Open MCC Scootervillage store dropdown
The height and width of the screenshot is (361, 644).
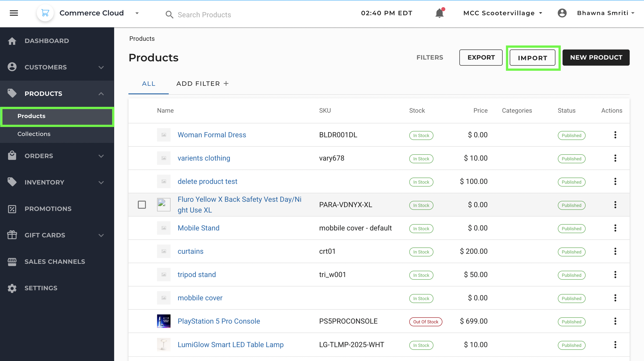[x=503, y=13]
